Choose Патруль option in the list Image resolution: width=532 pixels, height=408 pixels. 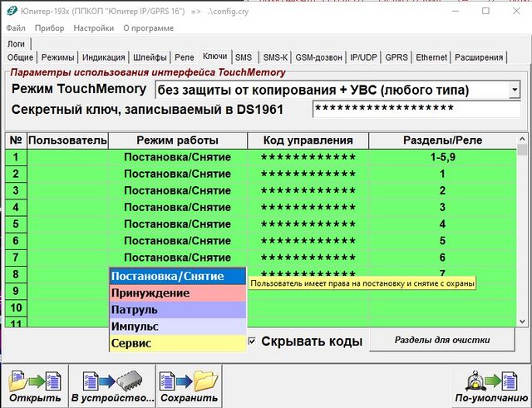point(178,310)
